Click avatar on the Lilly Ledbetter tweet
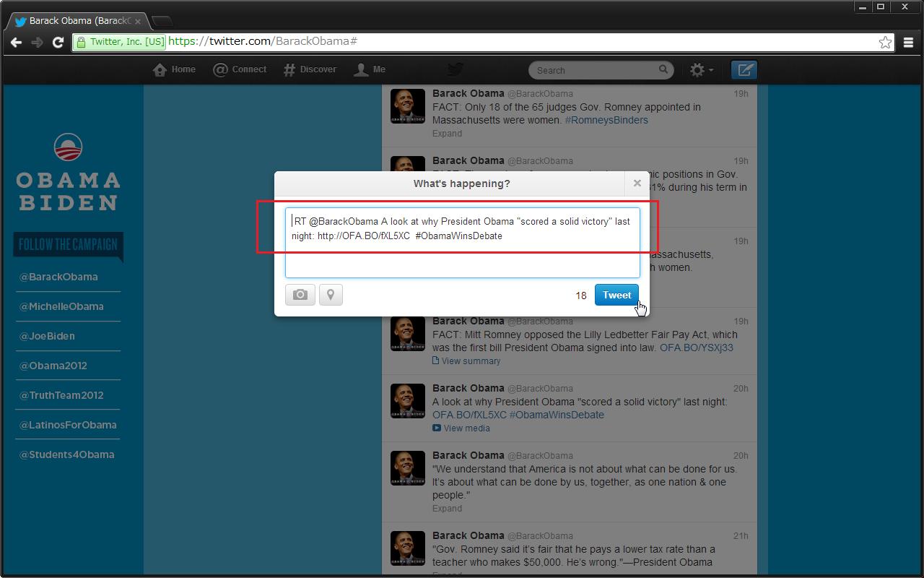 pyautogui.click(x=408, y=334)
